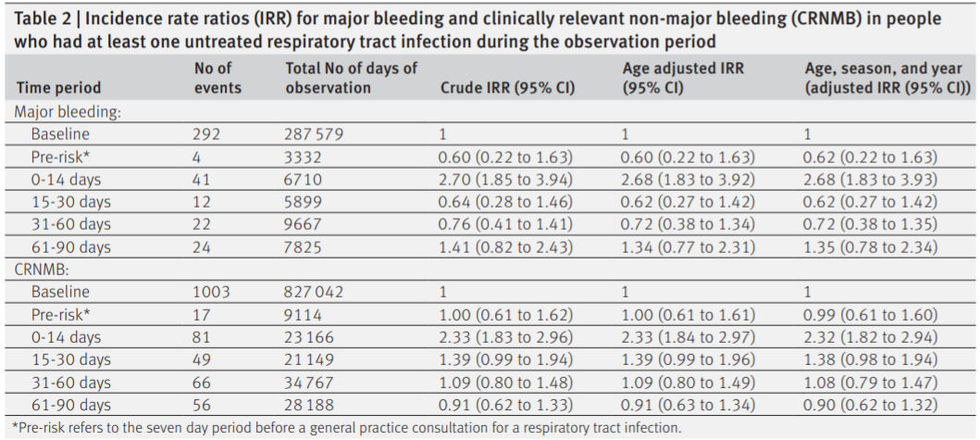The width and height of the screenshot is (980, 440).
Task: Click the "Total No of days of observation" header
Action: pyautogui.click(x=352, y=78)
